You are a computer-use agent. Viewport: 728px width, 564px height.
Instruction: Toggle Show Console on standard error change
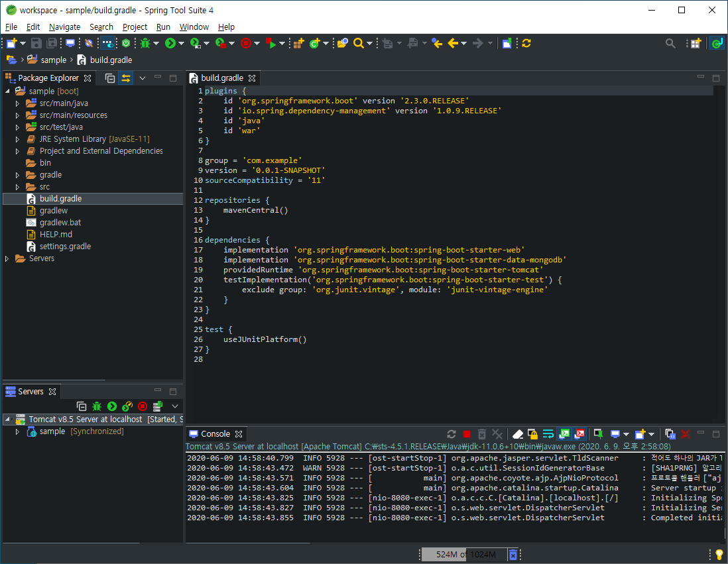[x=580, y=434]
